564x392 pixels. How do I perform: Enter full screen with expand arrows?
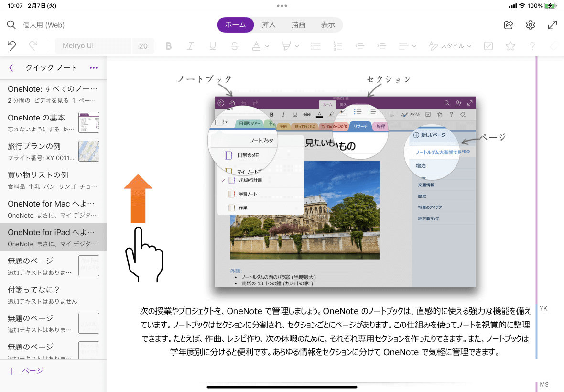pos(553,25)
